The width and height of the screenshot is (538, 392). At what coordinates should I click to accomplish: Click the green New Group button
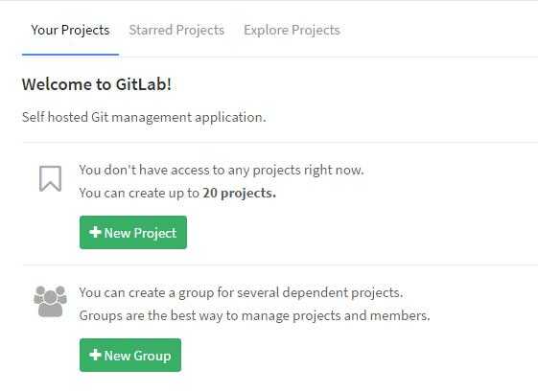(130, 355)
